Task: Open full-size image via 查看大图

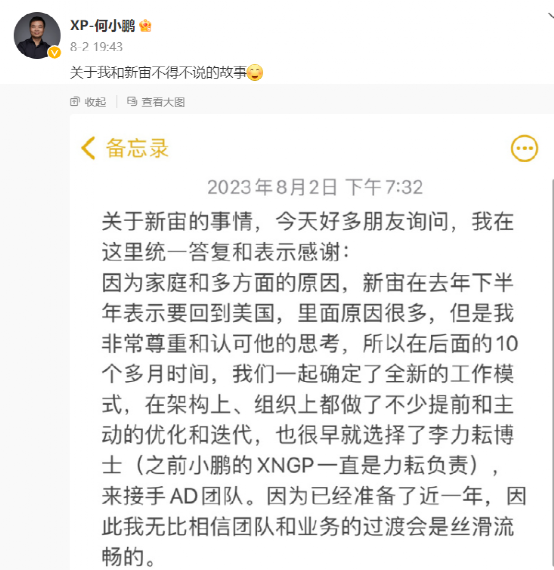Action: pos(163,102)
